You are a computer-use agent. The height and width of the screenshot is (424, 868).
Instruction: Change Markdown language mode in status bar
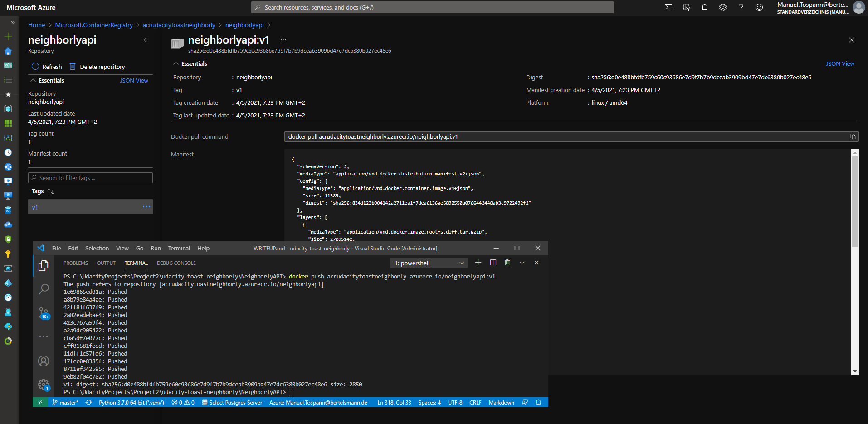point(501,402)
